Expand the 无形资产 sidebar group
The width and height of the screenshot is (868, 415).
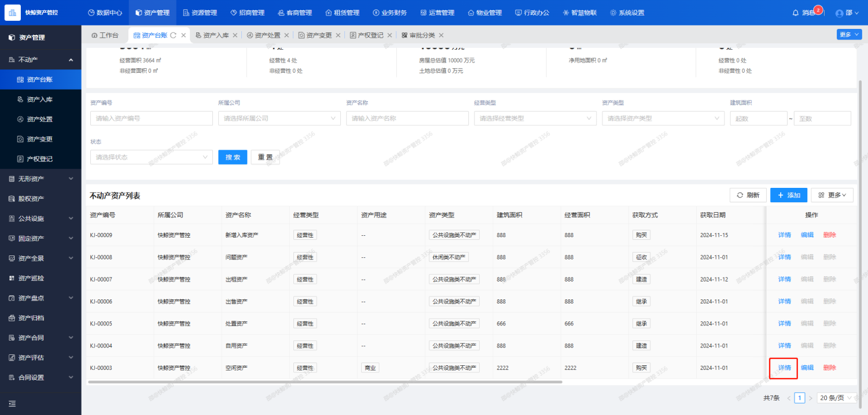41,179
